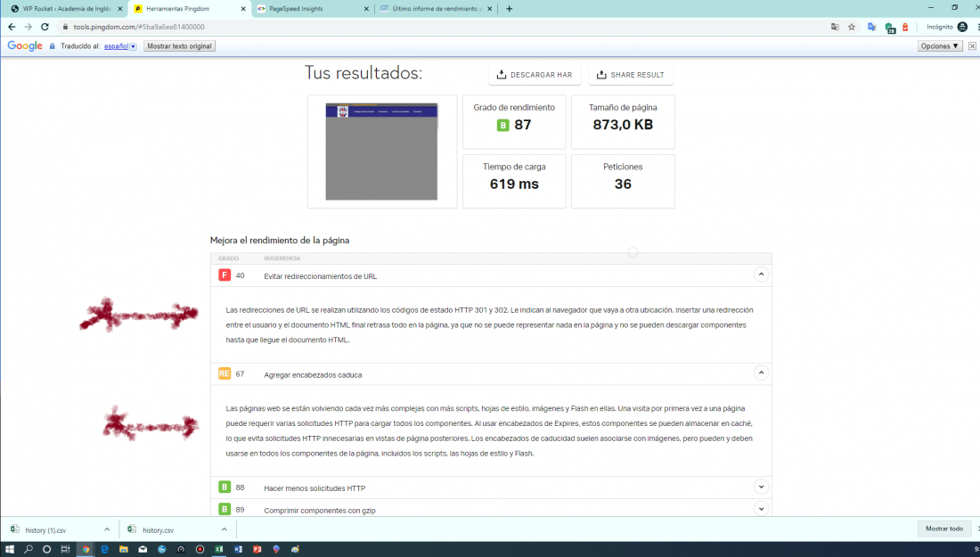Click the browser forward arrow
Viewport: 980px width, 557px height.
click(x=29, y=27)
